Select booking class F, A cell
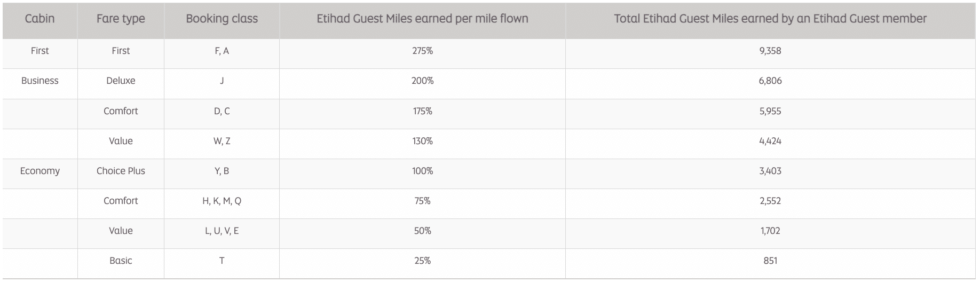Image resolution: width=980 pixels, height=282 pixels. tap(222, 51)
